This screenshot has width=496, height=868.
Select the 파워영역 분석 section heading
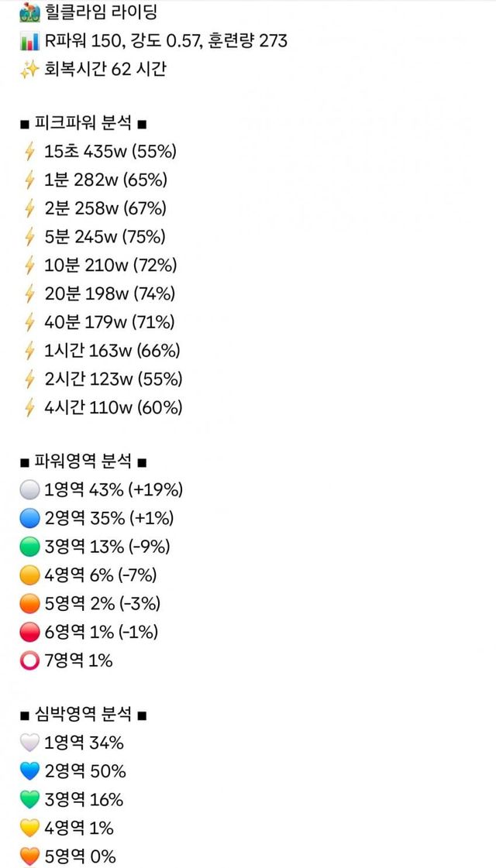(84, 462)
